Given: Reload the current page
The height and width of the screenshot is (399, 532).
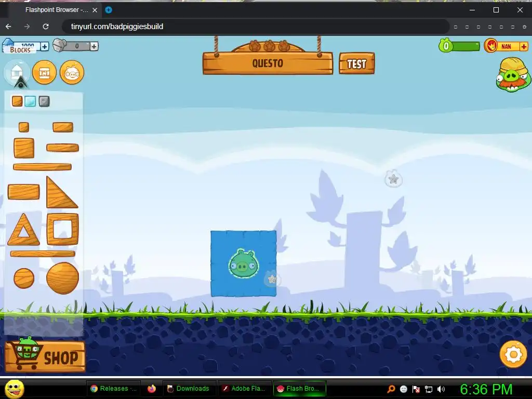Looking at the screenshot, I should (46, 26).
